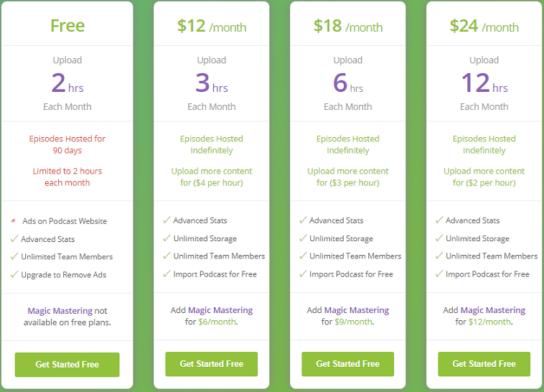The image size is (544, 392).
Task: Click checkmark beside Upgrade to Remove Ads
Action: pos(14,274)
